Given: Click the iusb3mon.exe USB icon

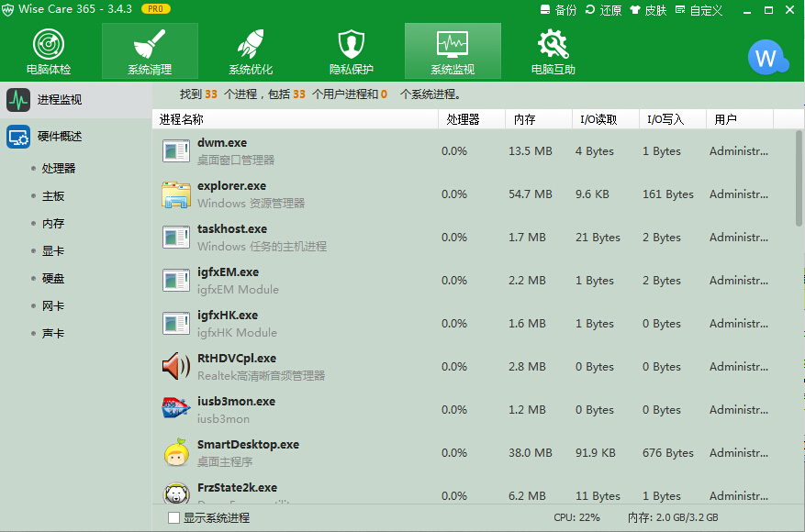Looking at the screenshot, I should point(176,408).
